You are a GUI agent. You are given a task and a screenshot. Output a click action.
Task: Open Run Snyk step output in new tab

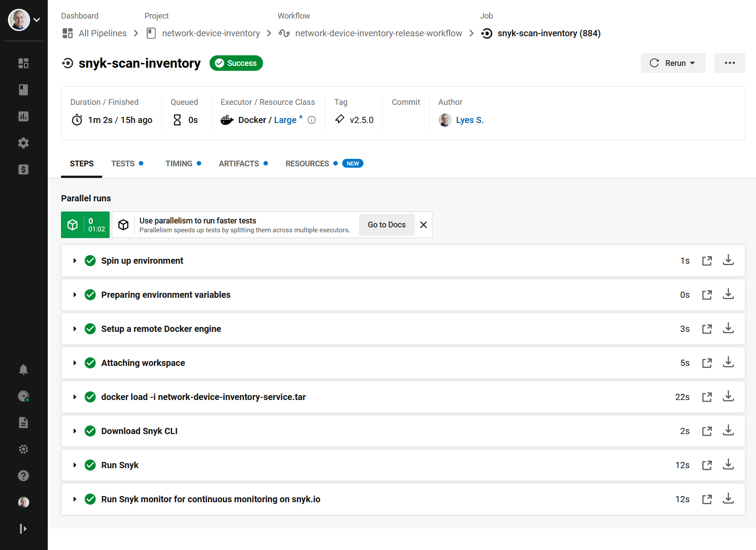(x=707, y=465)
